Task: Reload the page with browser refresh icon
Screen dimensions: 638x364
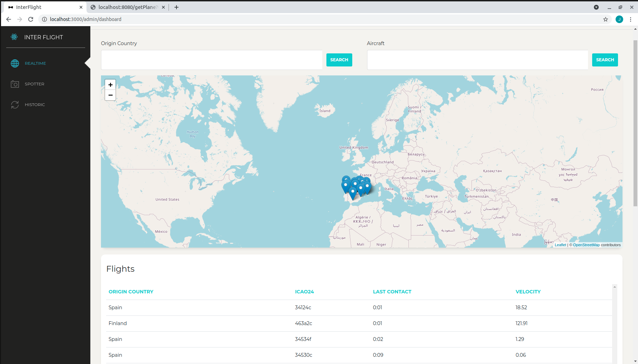Action: tap(31, 19)
